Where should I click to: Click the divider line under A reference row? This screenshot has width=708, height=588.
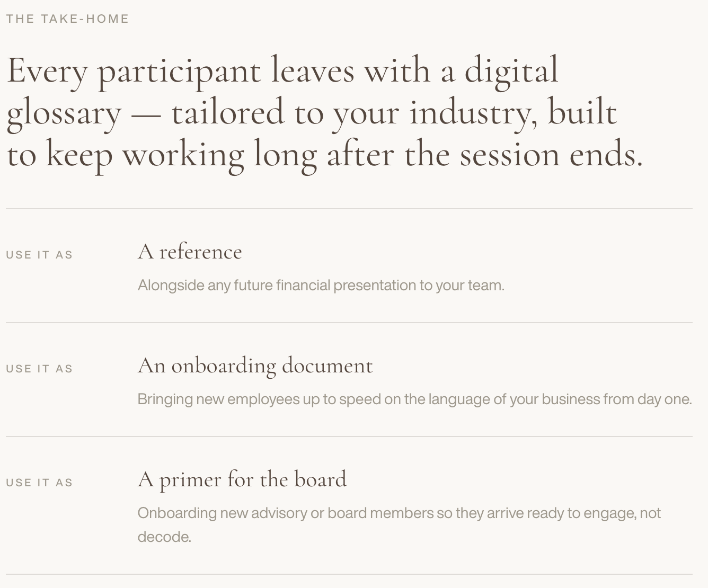click(x=349, y=323)
